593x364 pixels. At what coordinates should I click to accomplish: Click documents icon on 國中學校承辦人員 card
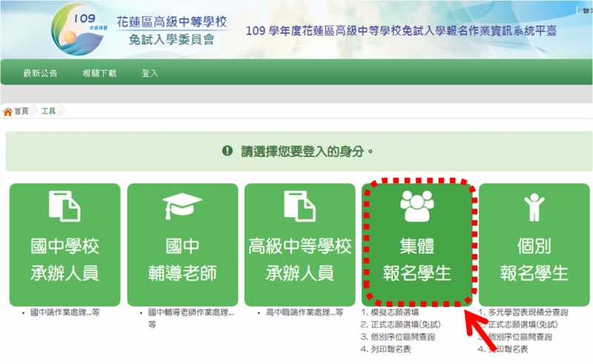(64, 207)
